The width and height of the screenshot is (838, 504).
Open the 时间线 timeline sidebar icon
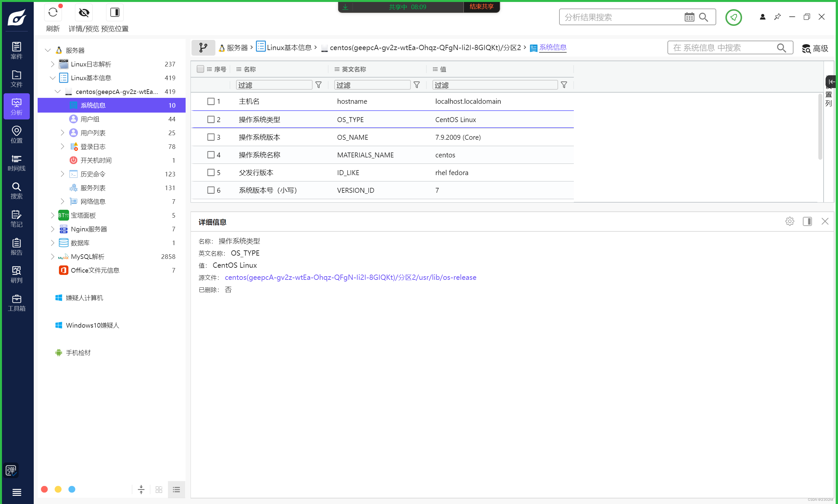coord(16,163)
